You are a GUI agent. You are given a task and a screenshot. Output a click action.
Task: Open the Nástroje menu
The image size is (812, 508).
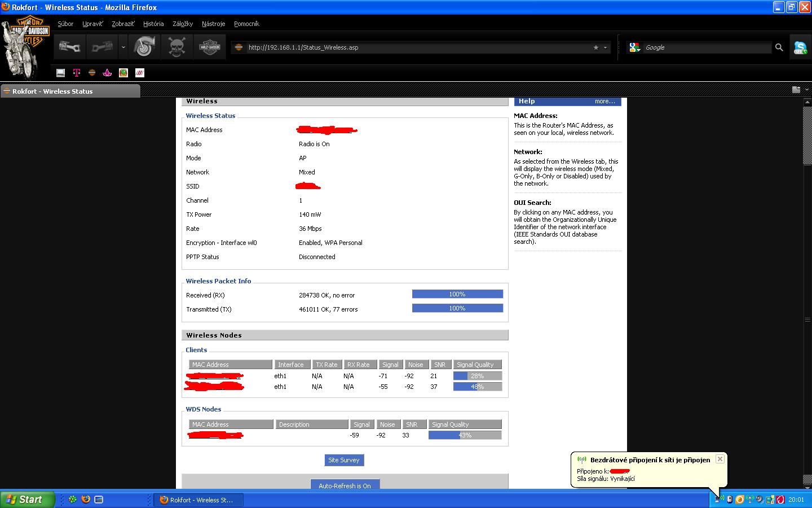[x=213, y=24]
